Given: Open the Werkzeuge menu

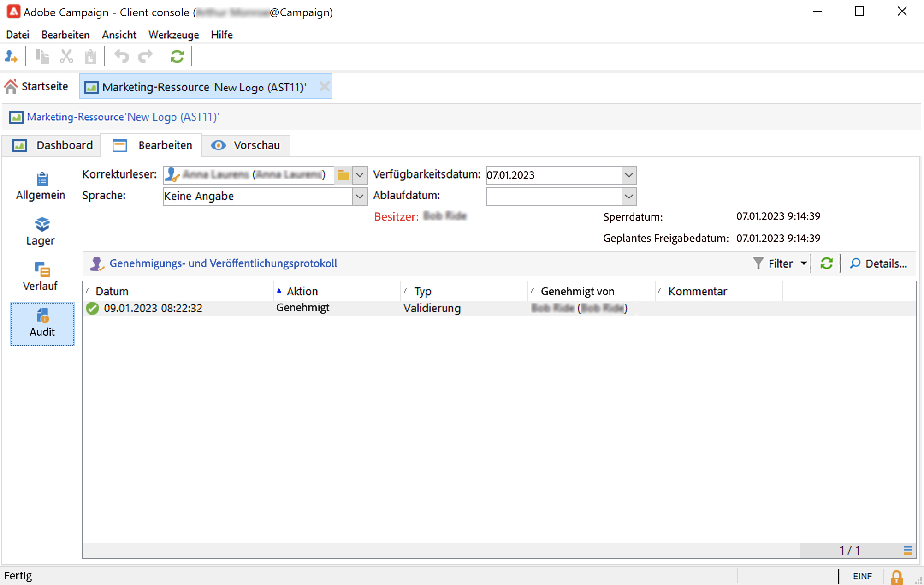Looking at the screenshot, I should coord(173,35).
